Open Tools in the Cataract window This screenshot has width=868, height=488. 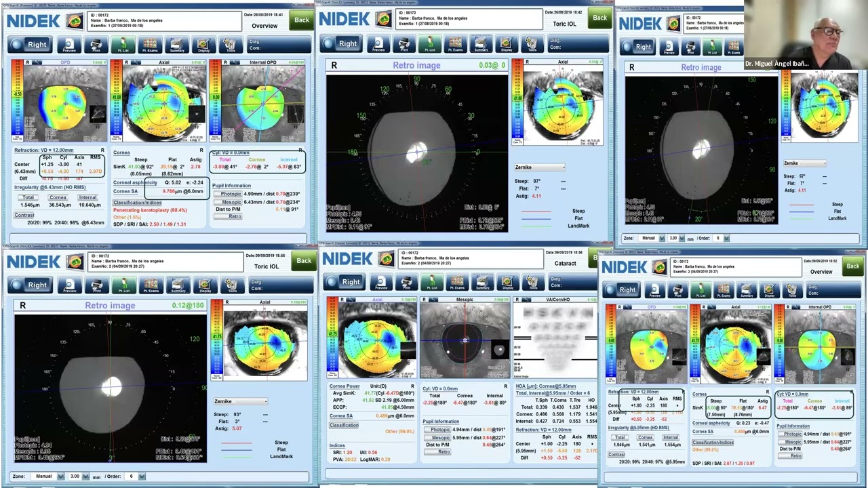point(534,283)
